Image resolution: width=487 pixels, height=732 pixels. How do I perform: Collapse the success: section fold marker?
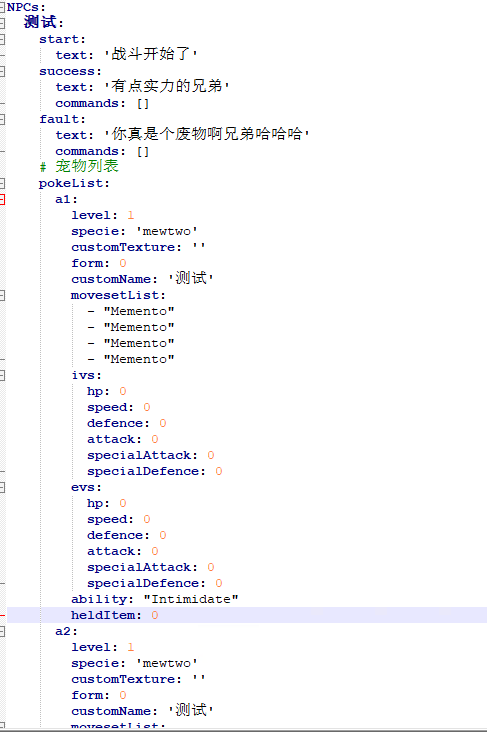(x=2, y=71)
